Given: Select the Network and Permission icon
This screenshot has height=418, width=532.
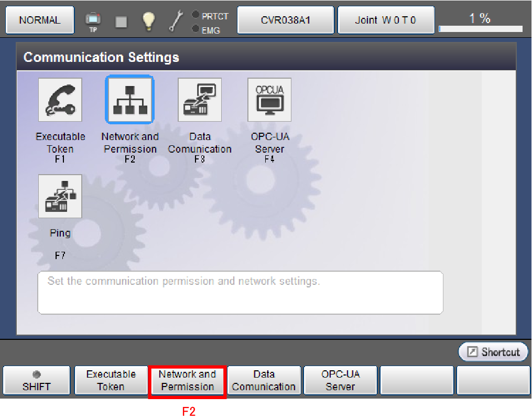Looking at the screenshot, I should pyautogui.click(x=129, y=100).
